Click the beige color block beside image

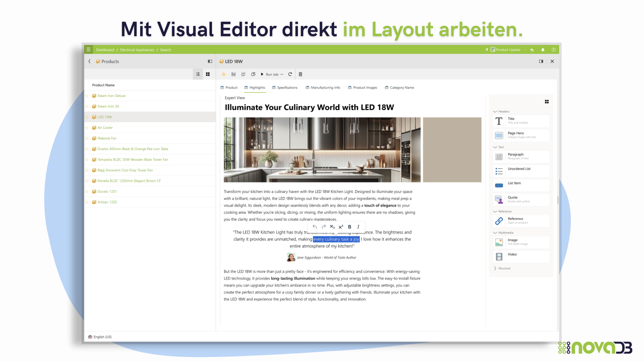point(452,149)
